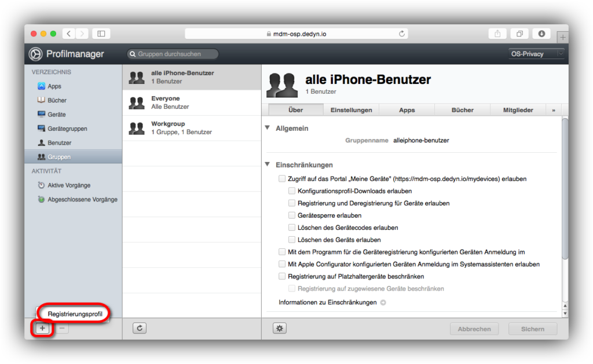Check Konfigurationsprofil-Downloads erlauben
Image resolution: width=593 pixels, height=364 pixels.
coord(292,191)
